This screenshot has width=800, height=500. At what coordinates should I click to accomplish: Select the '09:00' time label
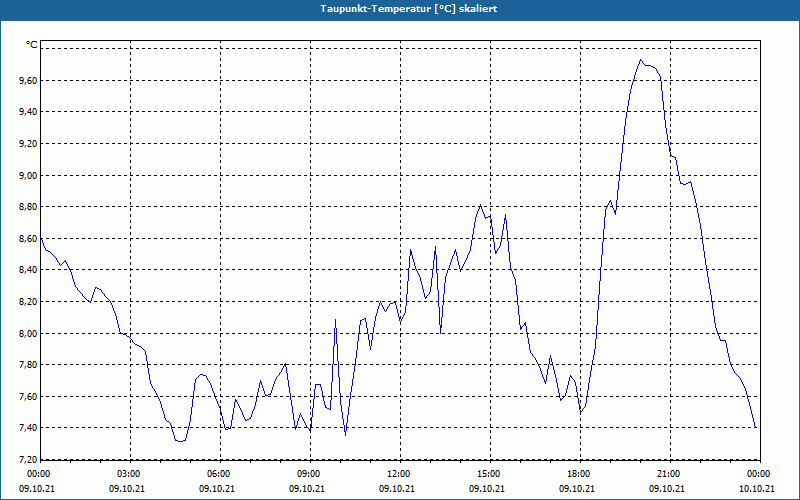coord(307,474)
